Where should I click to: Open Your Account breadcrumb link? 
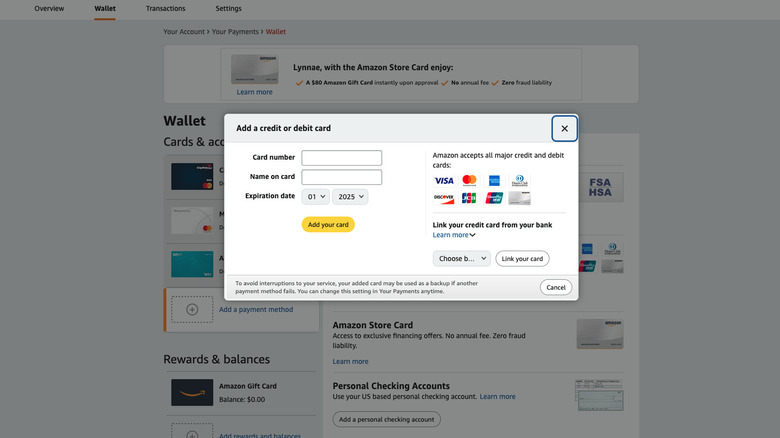coord(184,31)
